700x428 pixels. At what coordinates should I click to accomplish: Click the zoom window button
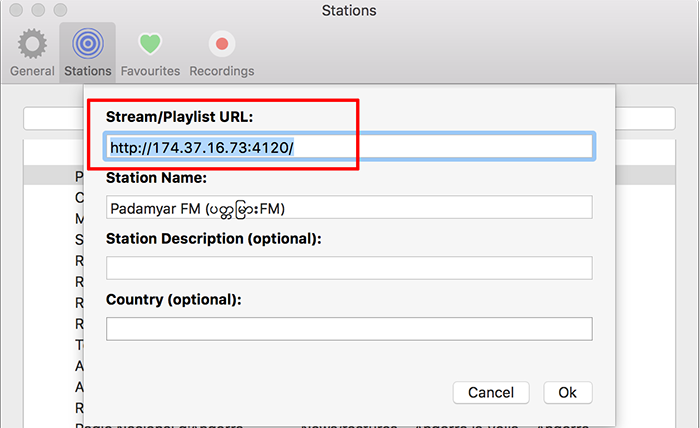click(60, 10)
